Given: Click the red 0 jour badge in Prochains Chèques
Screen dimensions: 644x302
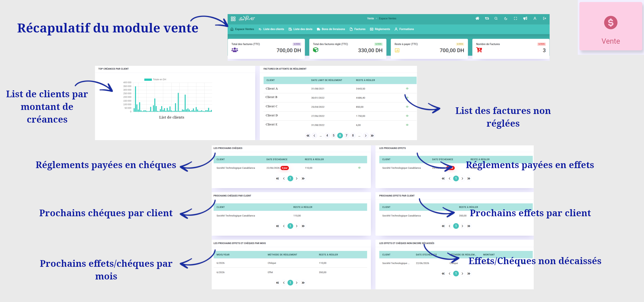Looking at the screenshot, I should click(x=285, y=168).
